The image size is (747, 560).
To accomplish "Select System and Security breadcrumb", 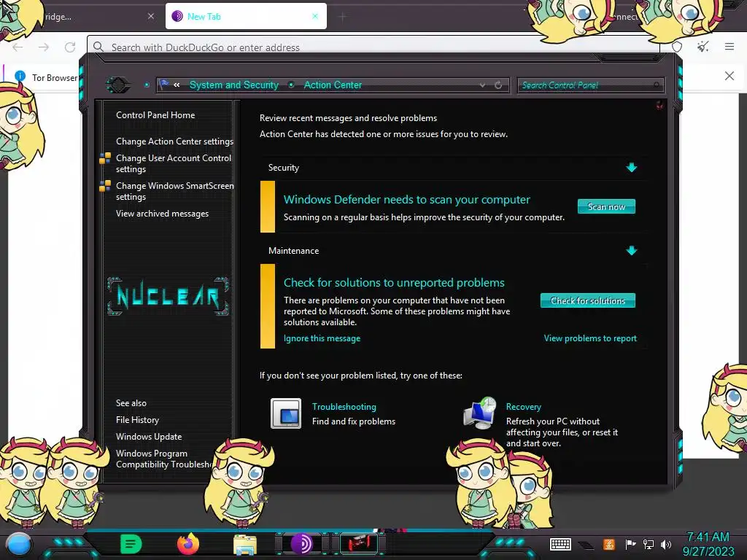I will tap(234, 85).
